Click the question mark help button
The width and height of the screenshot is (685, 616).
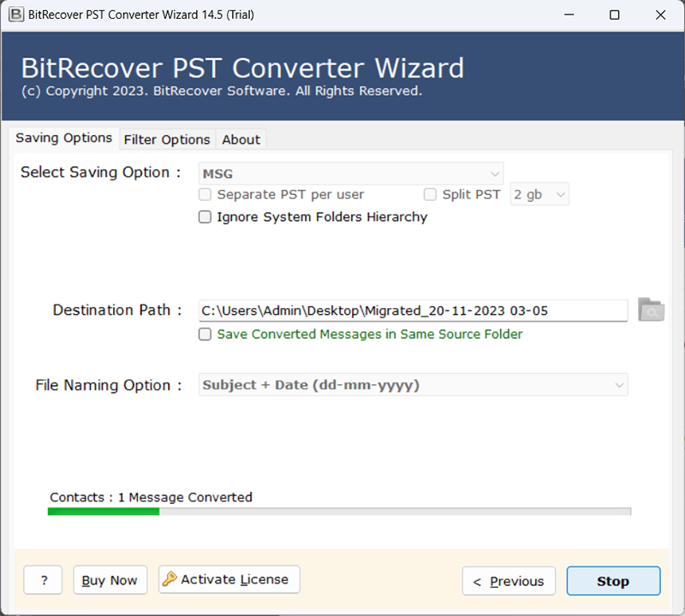(x=43, y=580)
